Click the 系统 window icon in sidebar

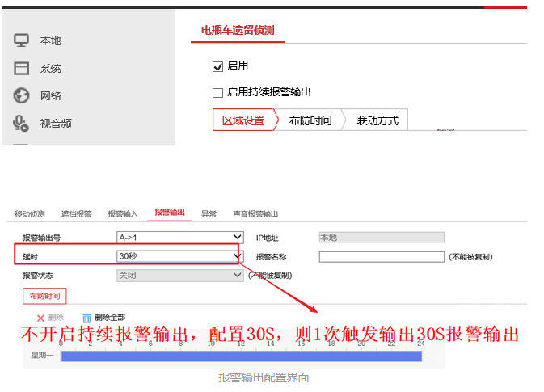[x=22, y=68]
